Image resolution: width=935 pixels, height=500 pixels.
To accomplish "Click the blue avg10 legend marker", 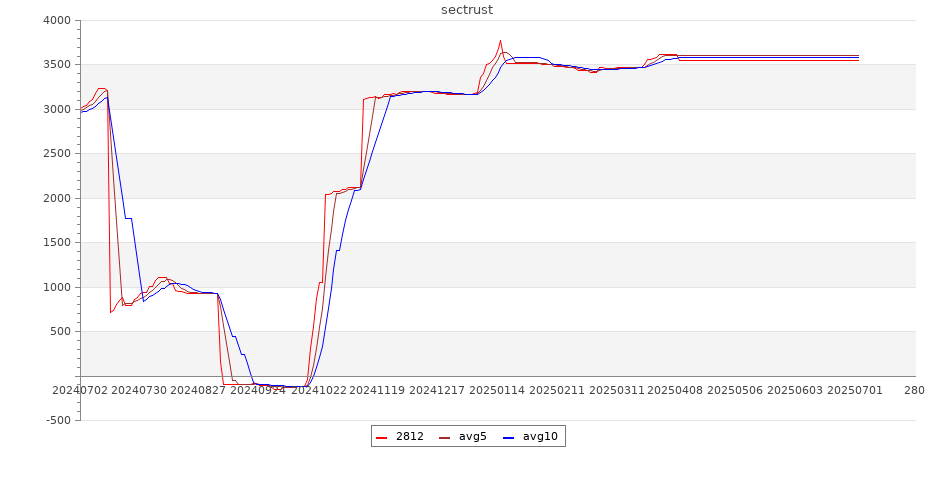I will 508,437.
